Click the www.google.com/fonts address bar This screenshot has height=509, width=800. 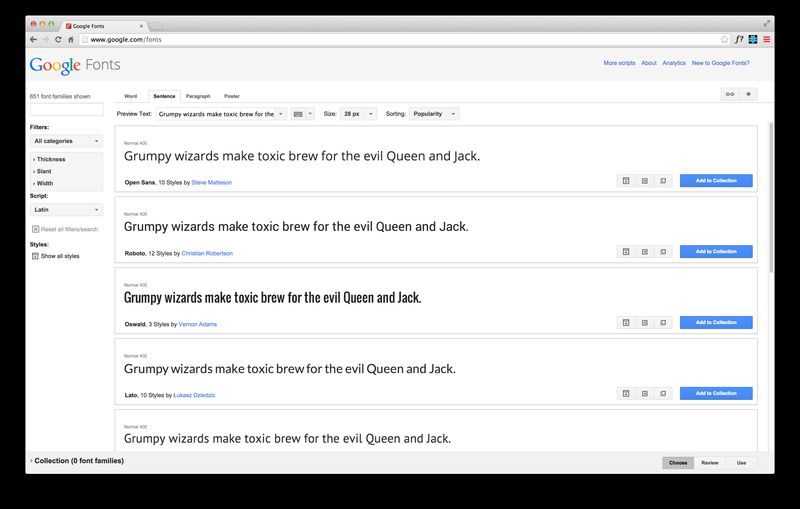pos(403,39)
